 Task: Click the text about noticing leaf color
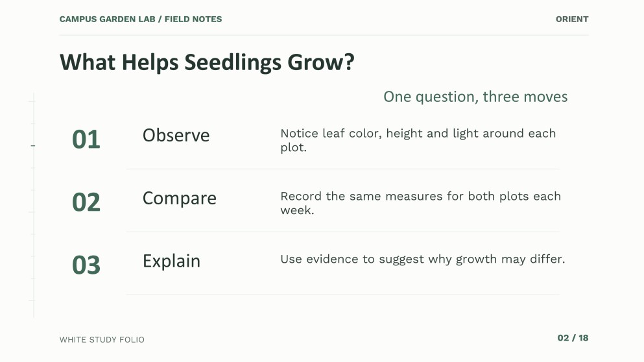tap(418, 140)
